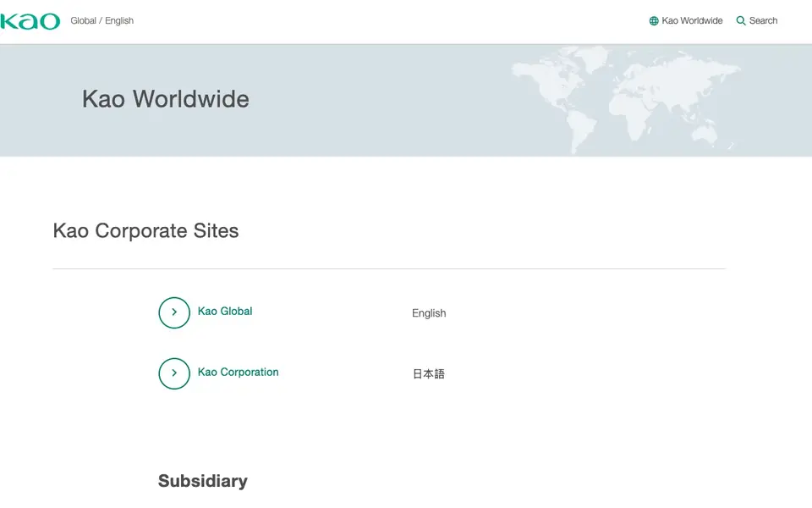
Task: Open the Kao Worldwide header link
Action: (x=686, y=20)
